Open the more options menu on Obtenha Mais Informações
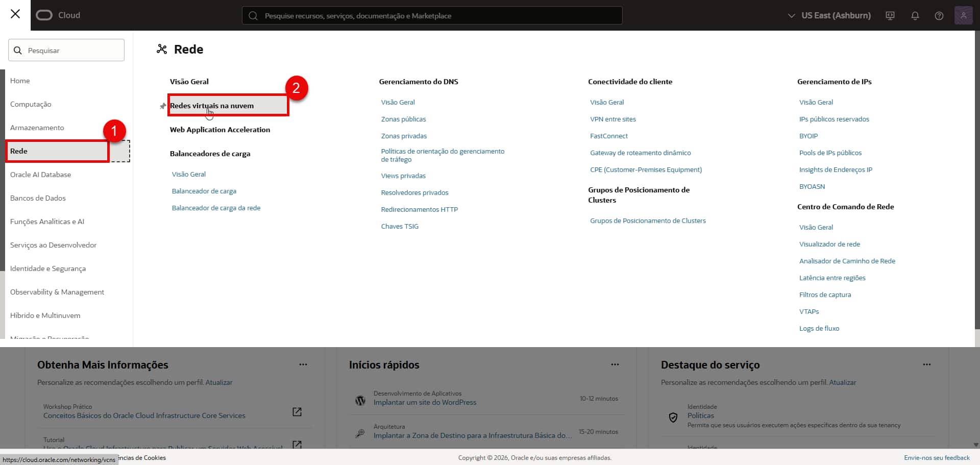The image size is (980, 465). point(303,364)
